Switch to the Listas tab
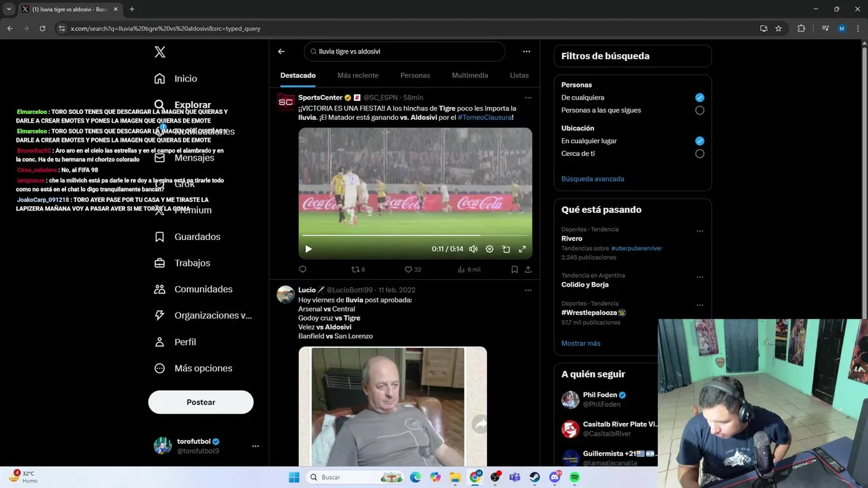Screen dimensions: 868x488 pyautogui.click(x=519, y=75)
